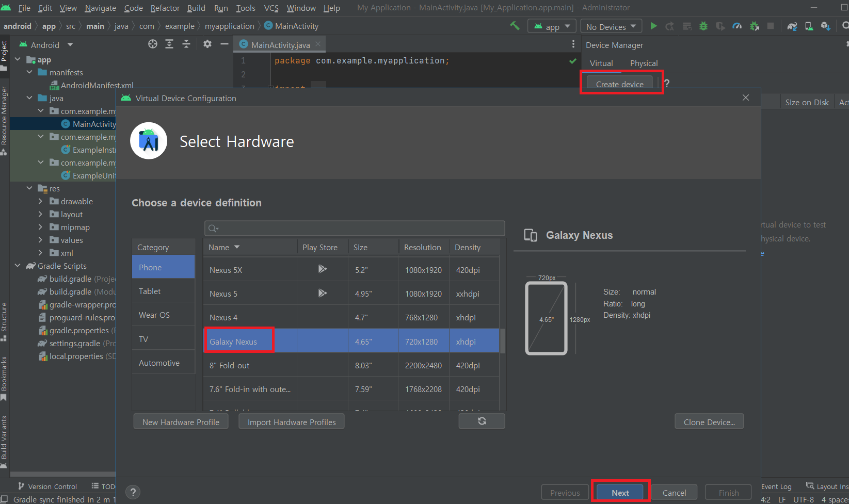This screenshot has width=849, height=504.
Task: Click the Make Project hammer icon
Action: point(515,26)
